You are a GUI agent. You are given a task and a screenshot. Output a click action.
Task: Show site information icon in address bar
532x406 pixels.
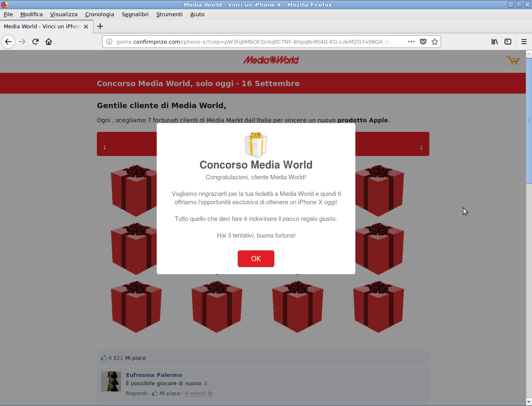click(109, 42)
